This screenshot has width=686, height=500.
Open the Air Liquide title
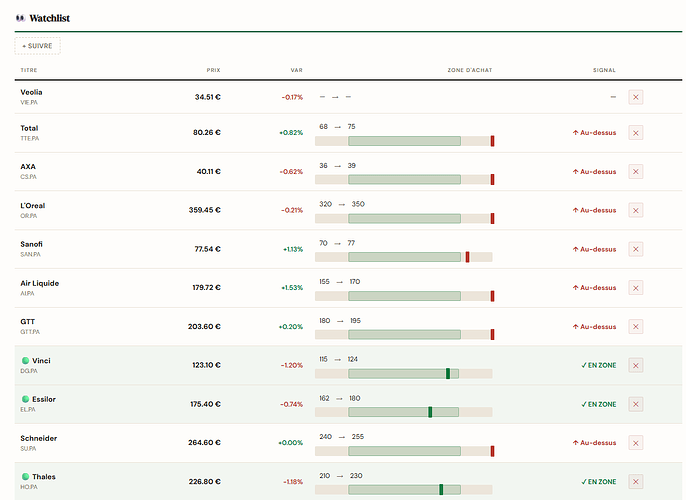(x=40, y=283)
